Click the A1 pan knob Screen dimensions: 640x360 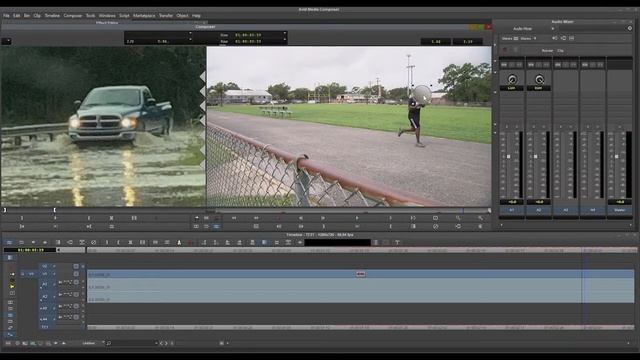coord(512,79)
